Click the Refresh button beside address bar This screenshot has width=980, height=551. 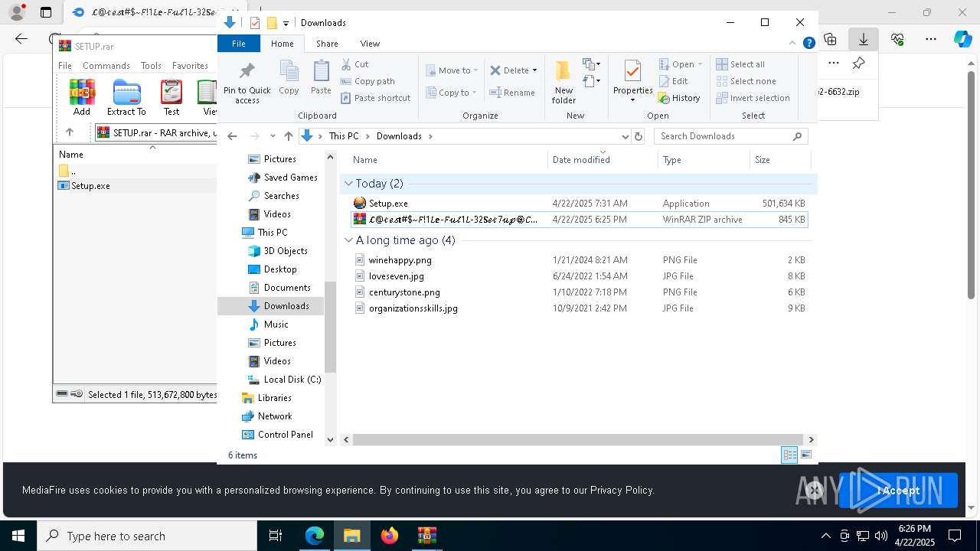(x=638, y=136)
